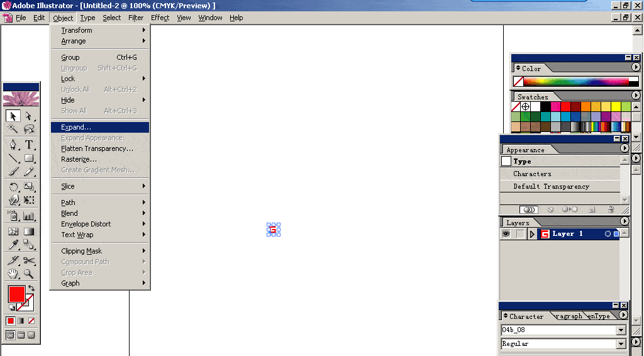Open the Envelope Distort submenu
The width and height of the screenshot is (644, 356).
click(x=100, y=224)
